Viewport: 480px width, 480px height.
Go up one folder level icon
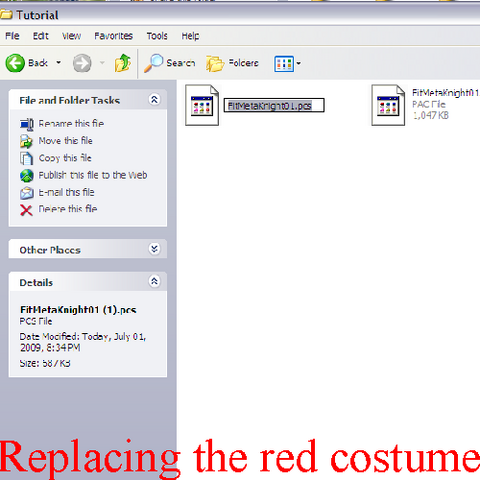coord(122,63)
